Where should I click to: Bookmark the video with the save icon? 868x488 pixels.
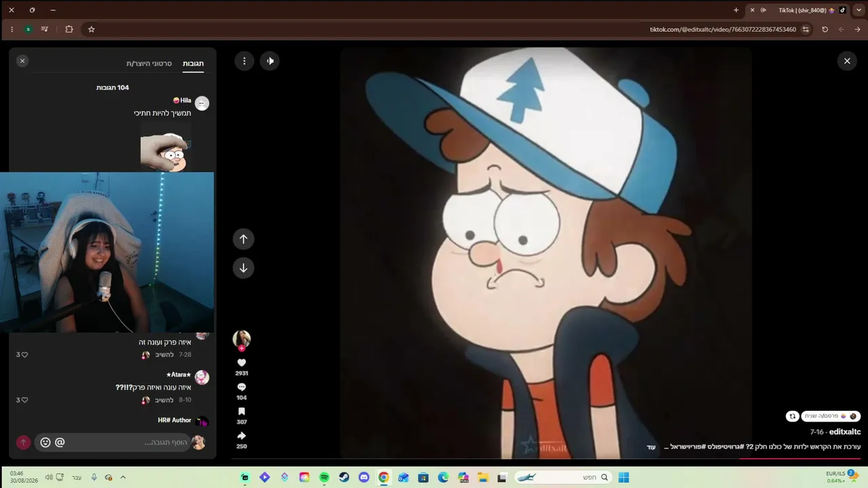pyautogui.click(x=241, y=411)
